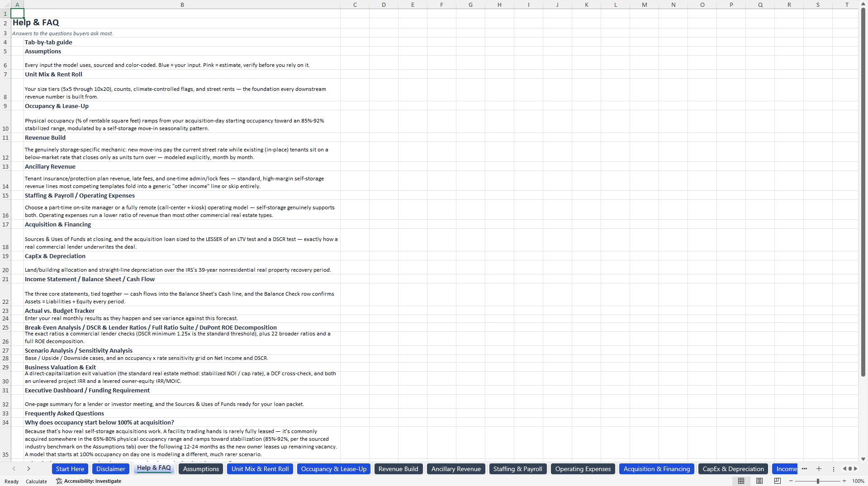
Task: Click the horizontal scroll right arrow
Action: [855, 469]
